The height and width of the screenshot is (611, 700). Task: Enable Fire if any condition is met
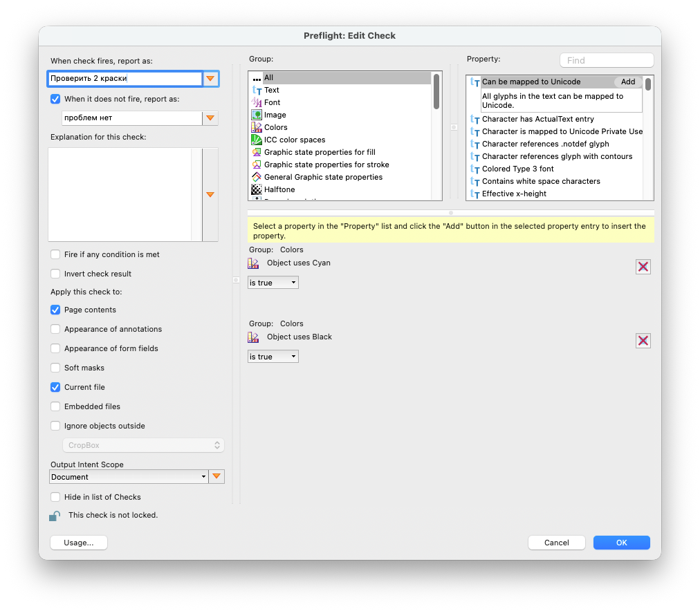(x=55, y=254)
